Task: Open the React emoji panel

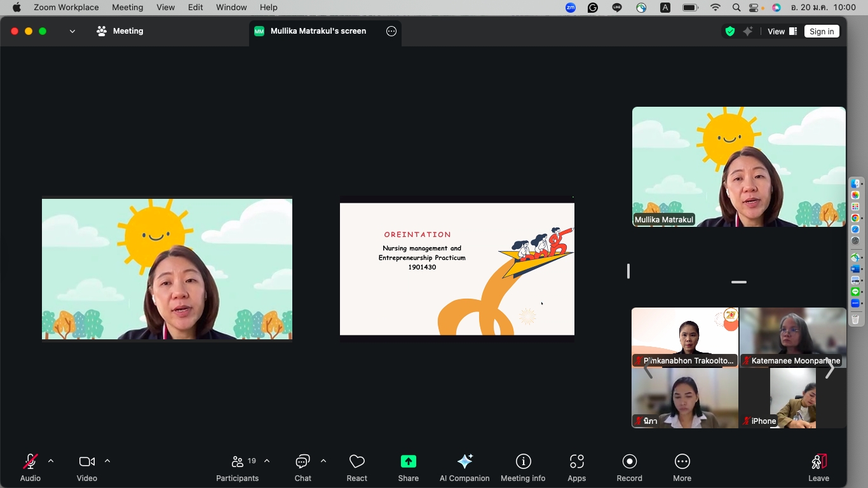Action: click(x=356, y=468)
